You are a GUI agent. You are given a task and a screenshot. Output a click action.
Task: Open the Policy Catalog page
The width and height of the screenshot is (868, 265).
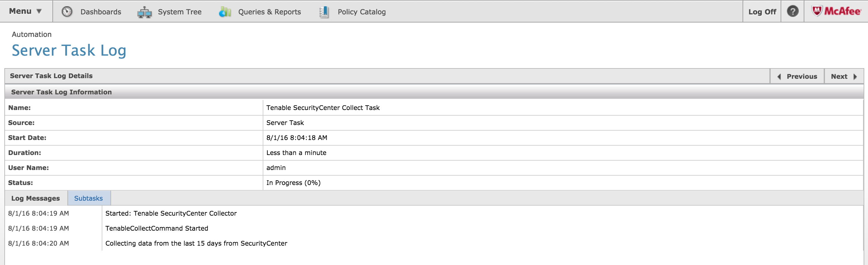coord(362,12)
